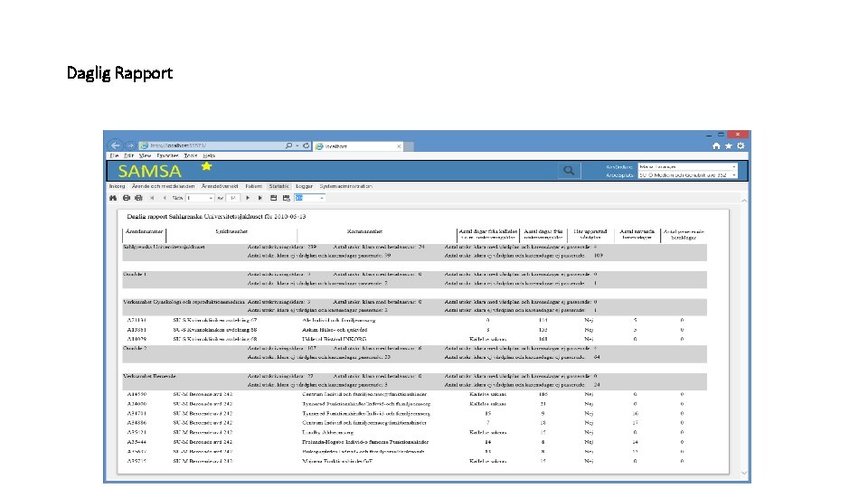Click the Sjukhusenhet column header
The image size is (868, 488).
[x=231, y=232]
